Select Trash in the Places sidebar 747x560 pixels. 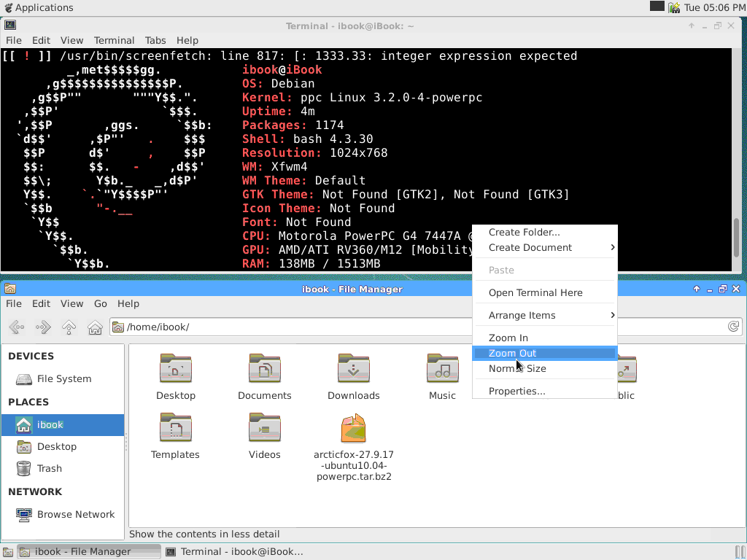(x=49, y=469)
